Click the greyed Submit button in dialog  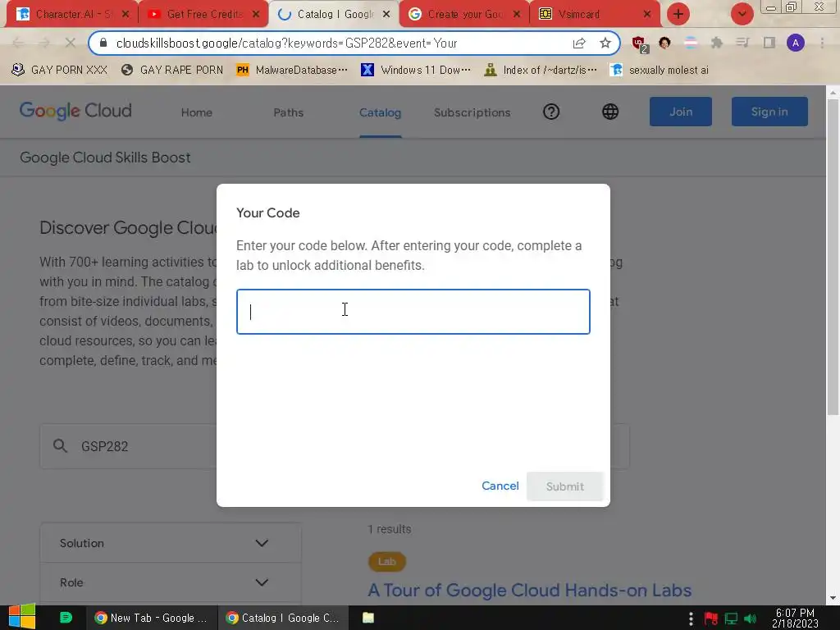coord(564,486)
